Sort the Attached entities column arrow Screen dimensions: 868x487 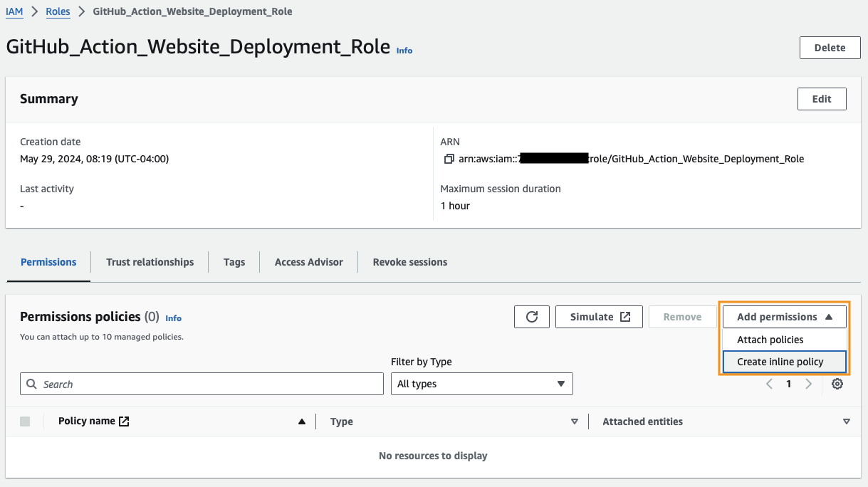[x=847, y=421]
